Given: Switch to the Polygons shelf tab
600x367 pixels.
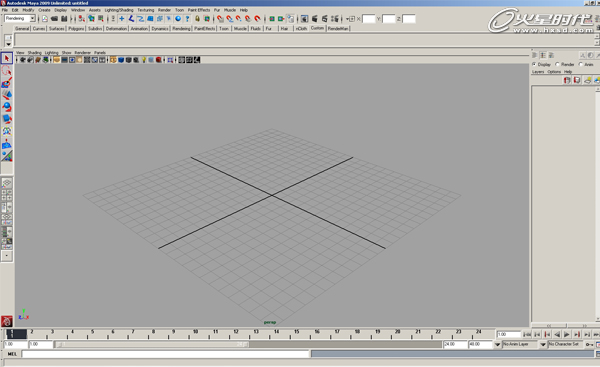Looking at the screenshot, I should (x=76, y=29).
